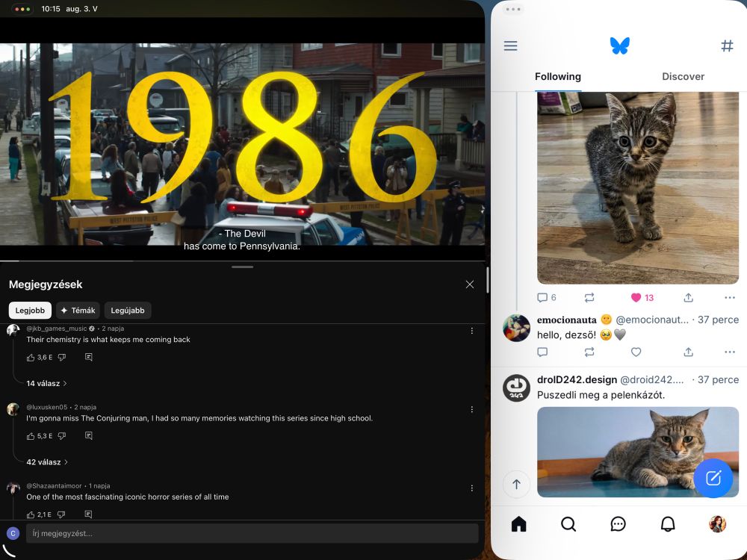Image resolution: width=747 pixels, height=560 pixels.
Task: Select the Témák chip
Action: coord(78,311)
